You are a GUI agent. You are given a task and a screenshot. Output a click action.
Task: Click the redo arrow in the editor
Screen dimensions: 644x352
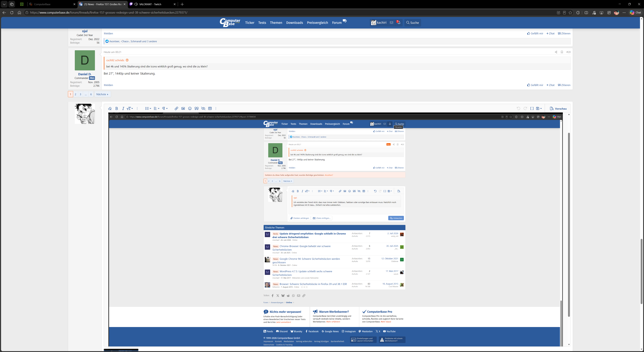[x=525, y=108]
